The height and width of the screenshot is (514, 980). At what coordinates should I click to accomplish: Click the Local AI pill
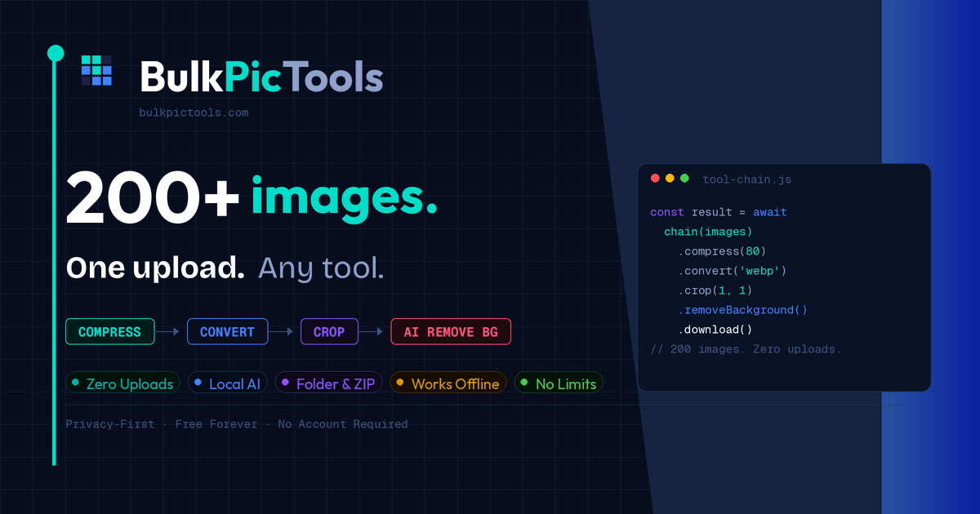coord(227,383)
